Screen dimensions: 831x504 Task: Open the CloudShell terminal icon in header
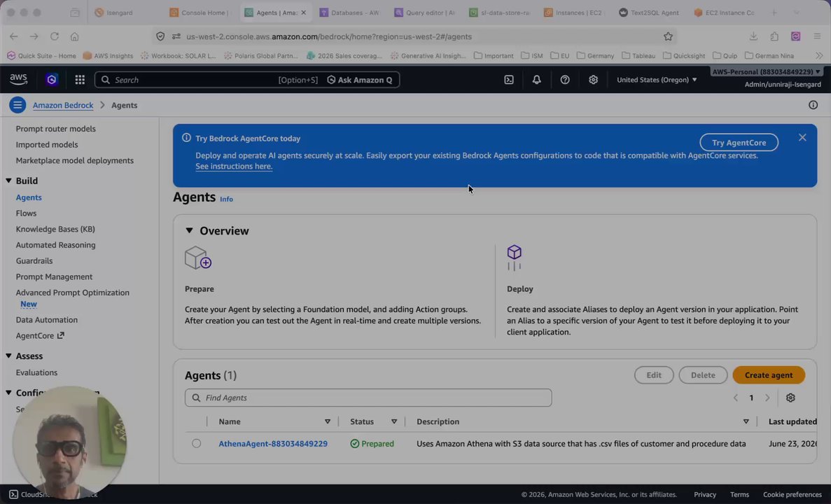click(x=509, y=80)
